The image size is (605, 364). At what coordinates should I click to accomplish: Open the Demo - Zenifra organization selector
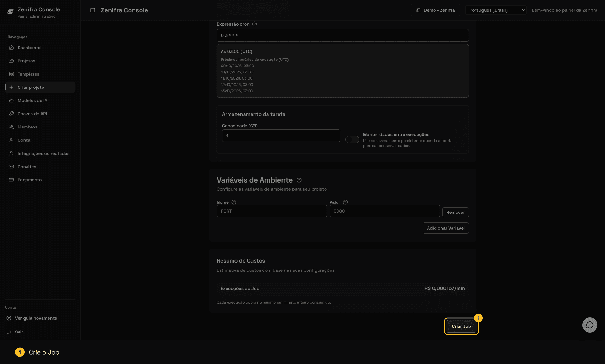pyautogui.click(x=435, y=10)
